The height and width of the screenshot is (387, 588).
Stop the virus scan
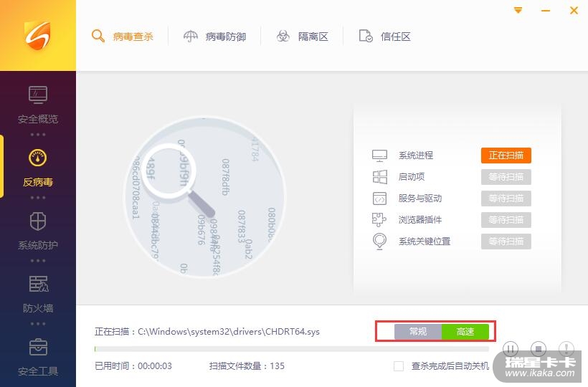tap(539, 349)
